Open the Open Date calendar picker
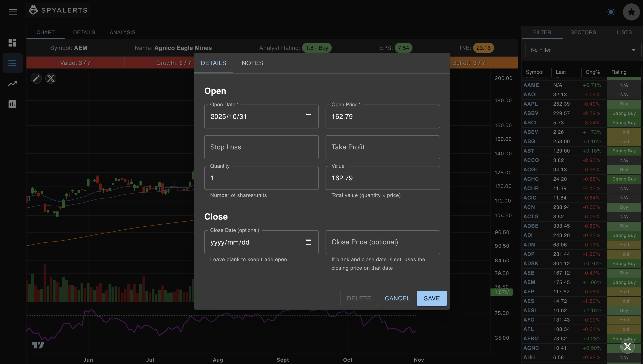This screenshot has height=364, width=643. click(x=309, y=116)
